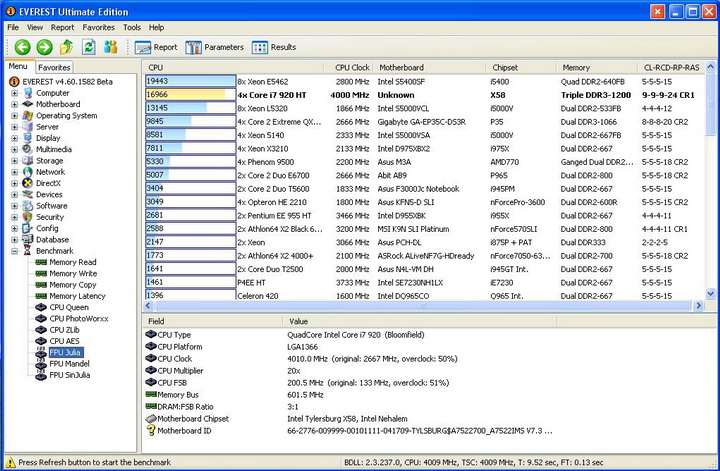Select the CPU ZLib benchmark icon
Screen dimensions: 720x471
coord(41,330)
